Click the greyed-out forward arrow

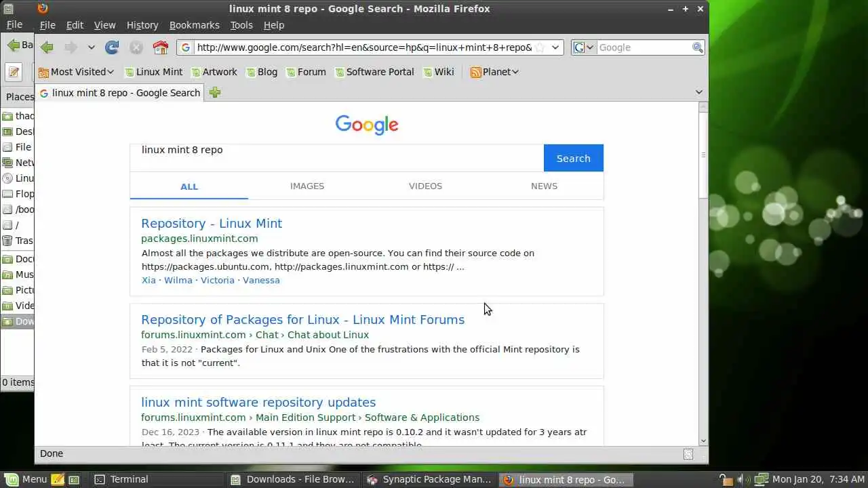71,47
